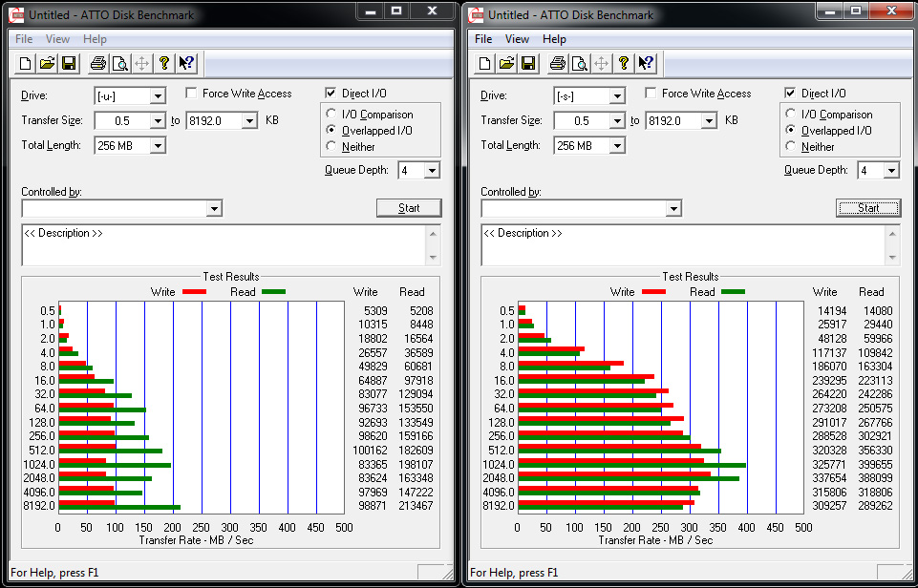Image resolution: width=918 pixels, height=588 pixels.
Task: Open Drive [-s-] dropdown in right window
Action: [617, 96]
